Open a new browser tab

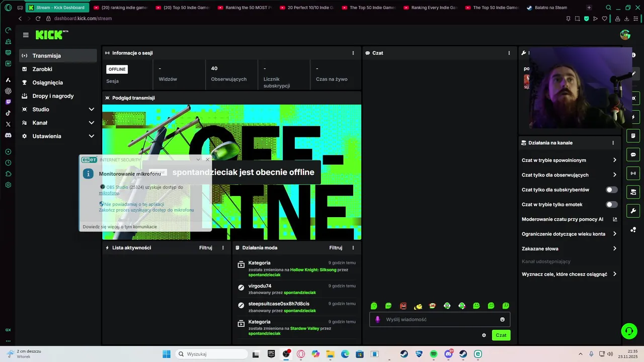pyautogui.click(x=589, y=8)
